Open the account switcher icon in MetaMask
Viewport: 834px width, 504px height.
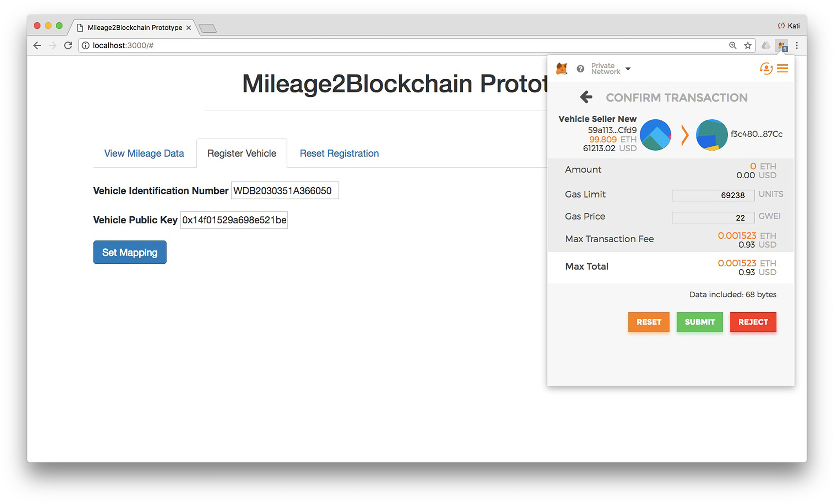point(766,69)
